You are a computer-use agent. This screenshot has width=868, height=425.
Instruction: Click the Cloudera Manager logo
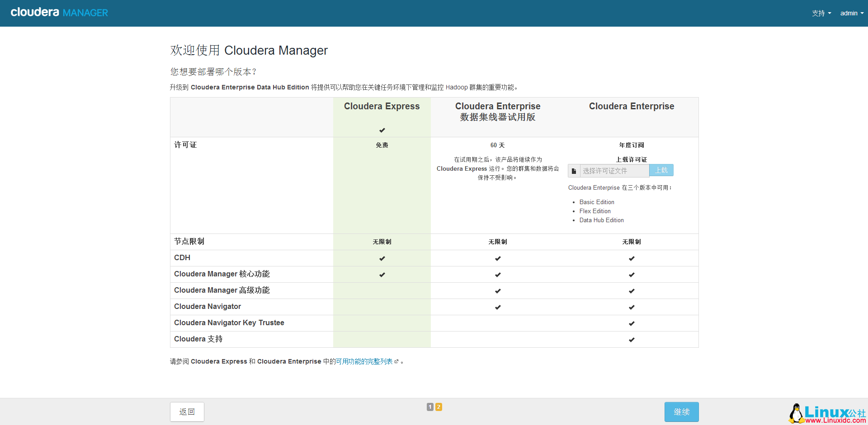click(59, 13)
